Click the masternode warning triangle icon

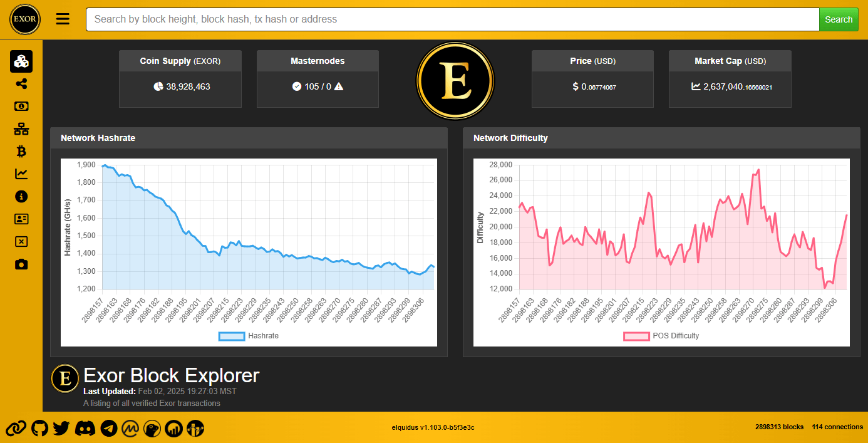339,86
